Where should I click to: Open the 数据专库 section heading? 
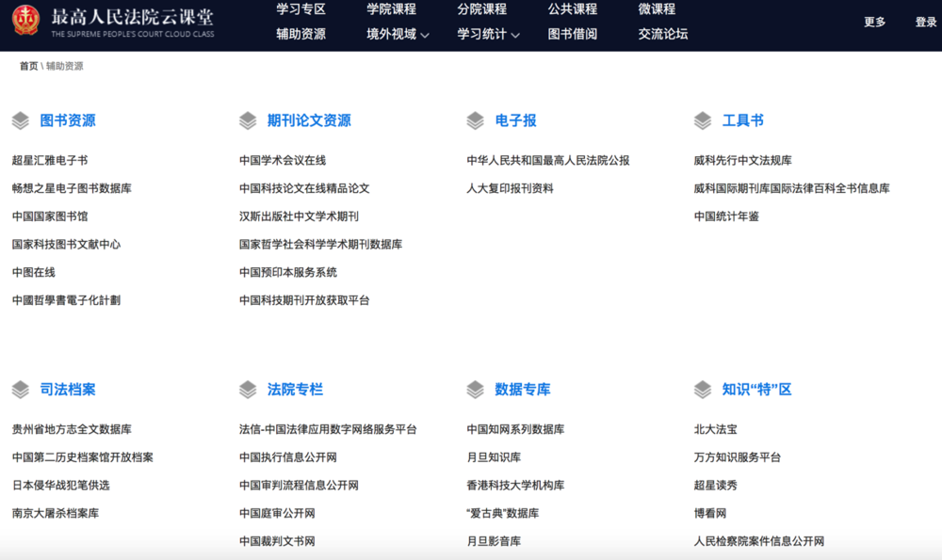522,390
